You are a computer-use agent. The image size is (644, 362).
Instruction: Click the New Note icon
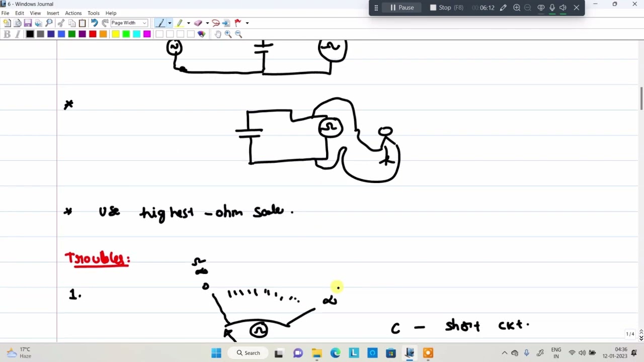(7, 23)
